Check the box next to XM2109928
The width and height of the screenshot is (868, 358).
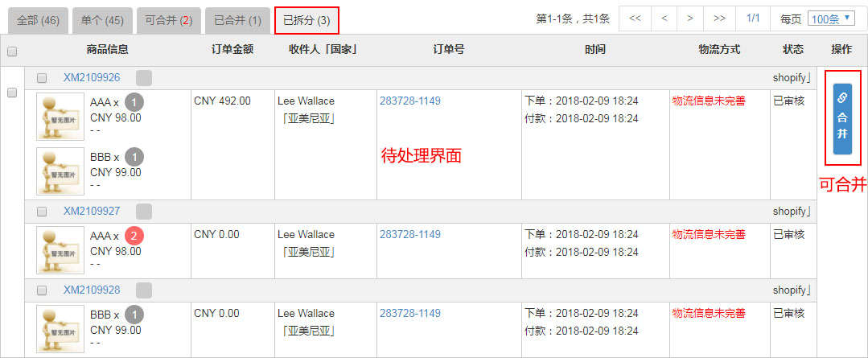(42, 290)
